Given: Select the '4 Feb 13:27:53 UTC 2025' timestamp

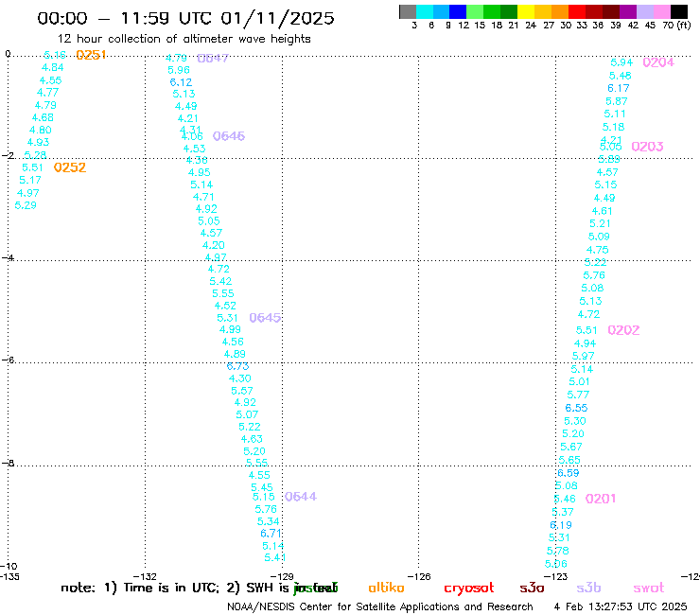Looking at the screenshot, I should tap(621, 606).
